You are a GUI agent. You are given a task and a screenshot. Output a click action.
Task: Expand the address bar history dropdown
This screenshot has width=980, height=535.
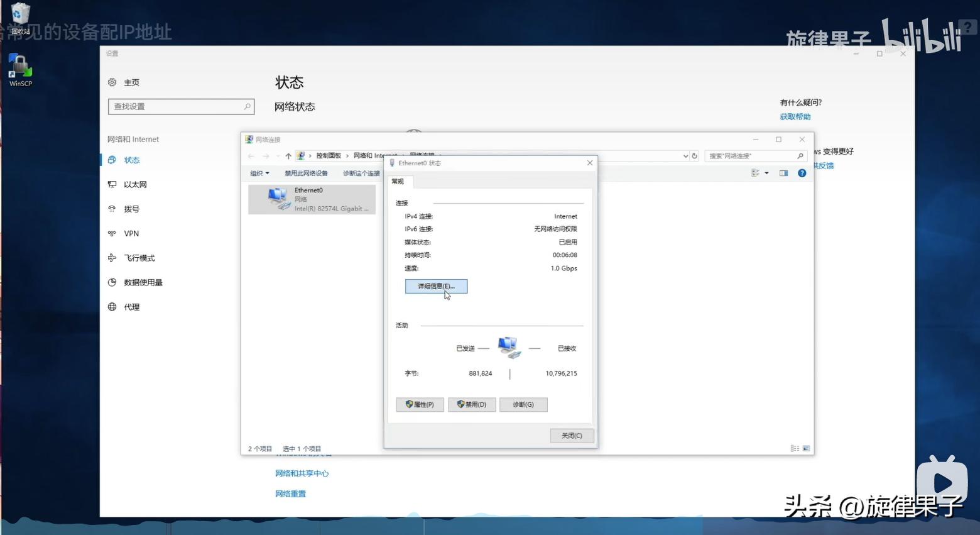(685, 156)
